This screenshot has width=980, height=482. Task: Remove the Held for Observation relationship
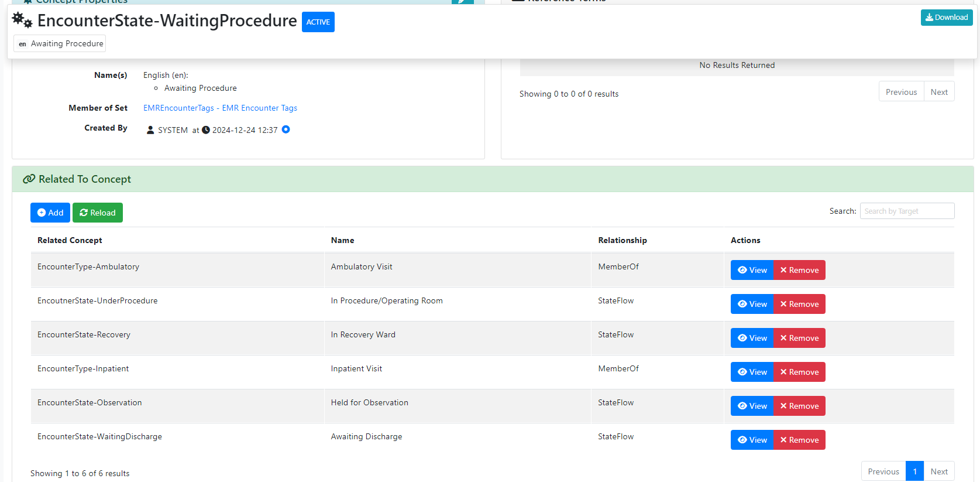(799, 406)
